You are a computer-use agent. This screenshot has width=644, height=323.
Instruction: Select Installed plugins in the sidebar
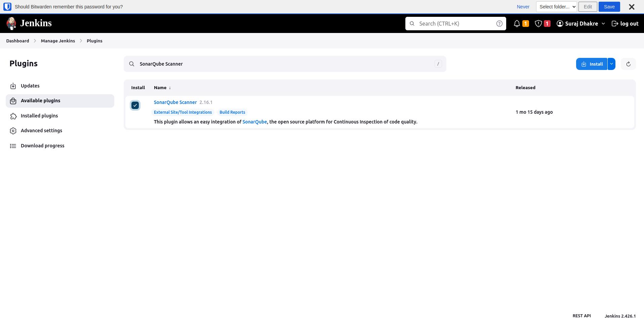click(x=39, y=115)
